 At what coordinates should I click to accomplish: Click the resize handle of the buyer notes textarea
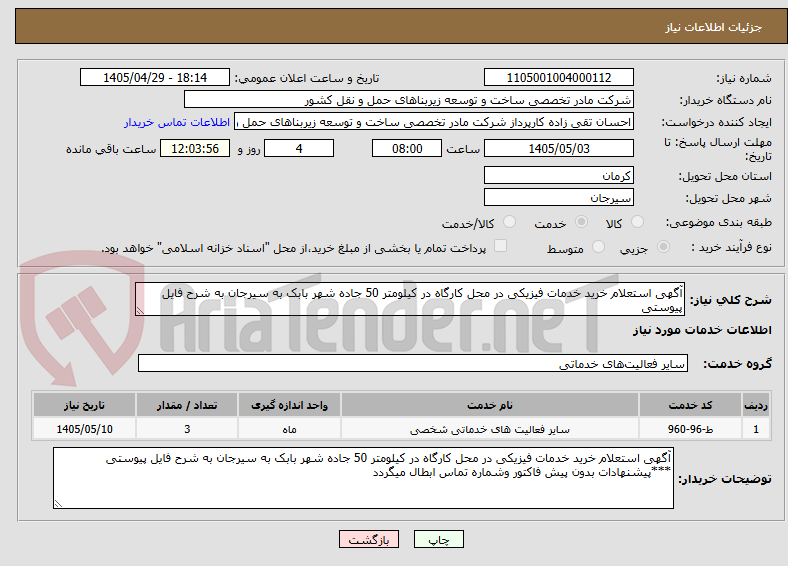[x=58, y=504]
